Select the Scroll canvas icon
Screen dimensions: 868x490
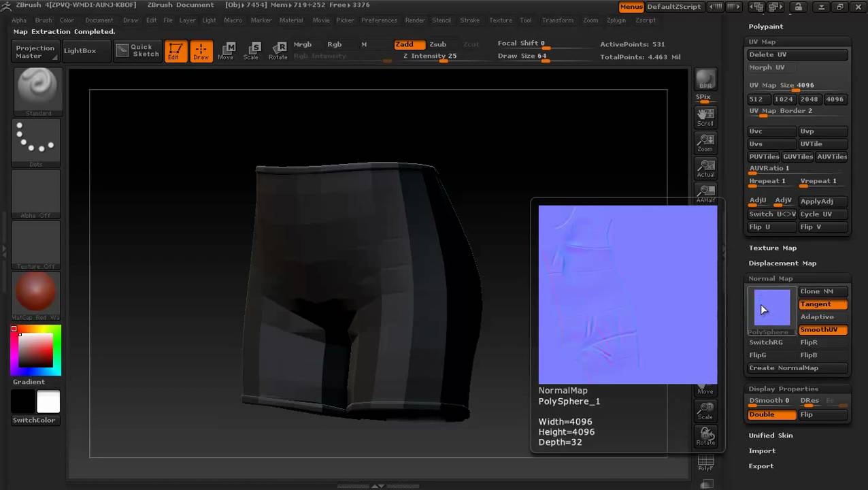tap(705, 116)
